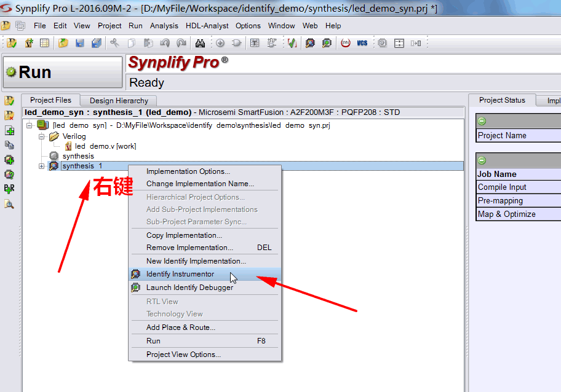Click the Copy toolbar icon

point(131,43)
